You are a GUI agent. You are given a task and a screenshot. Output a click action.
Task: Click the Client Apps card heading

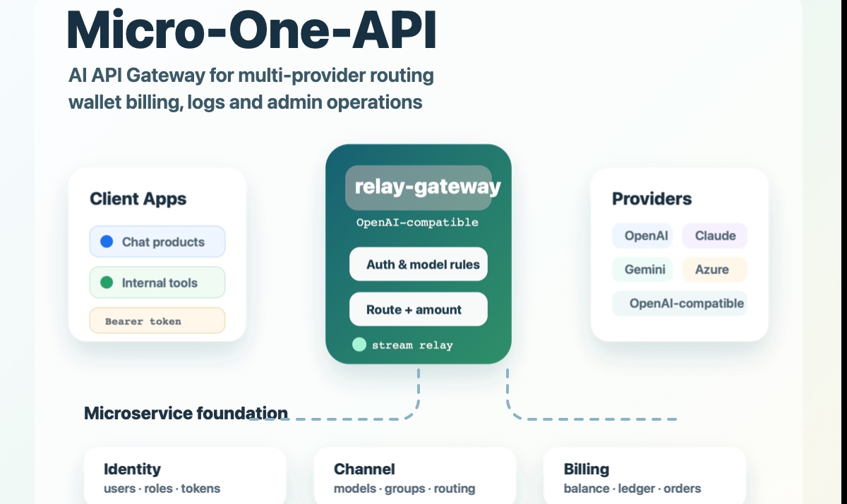click(x=138, y=199)
